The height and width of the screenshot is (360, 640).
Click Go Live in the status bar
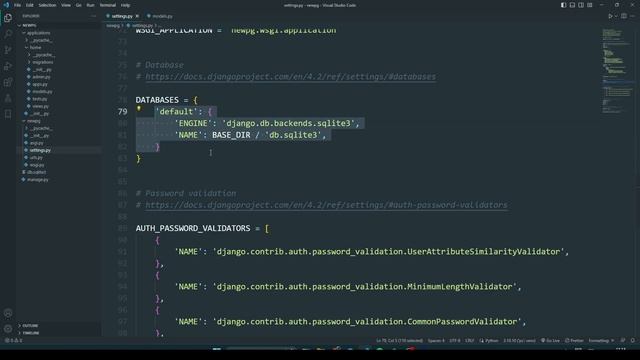pos(550,340)
